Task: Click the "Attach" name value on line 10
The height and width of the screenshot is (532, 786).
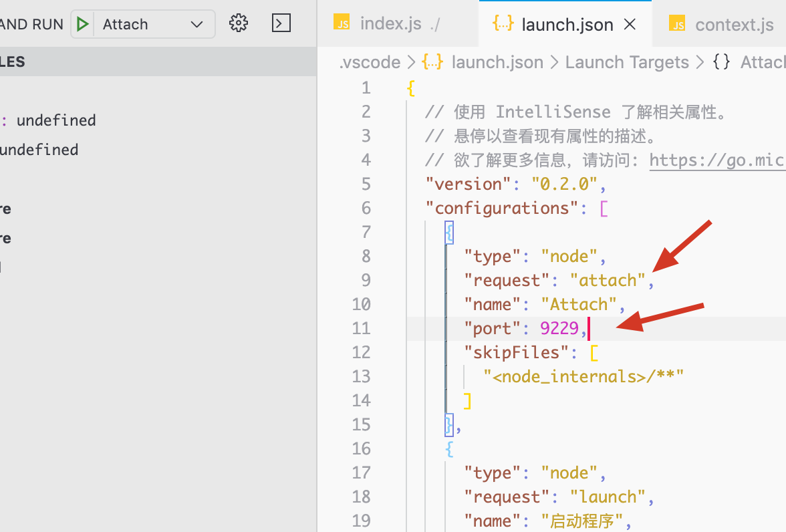Action: (579, 304)
